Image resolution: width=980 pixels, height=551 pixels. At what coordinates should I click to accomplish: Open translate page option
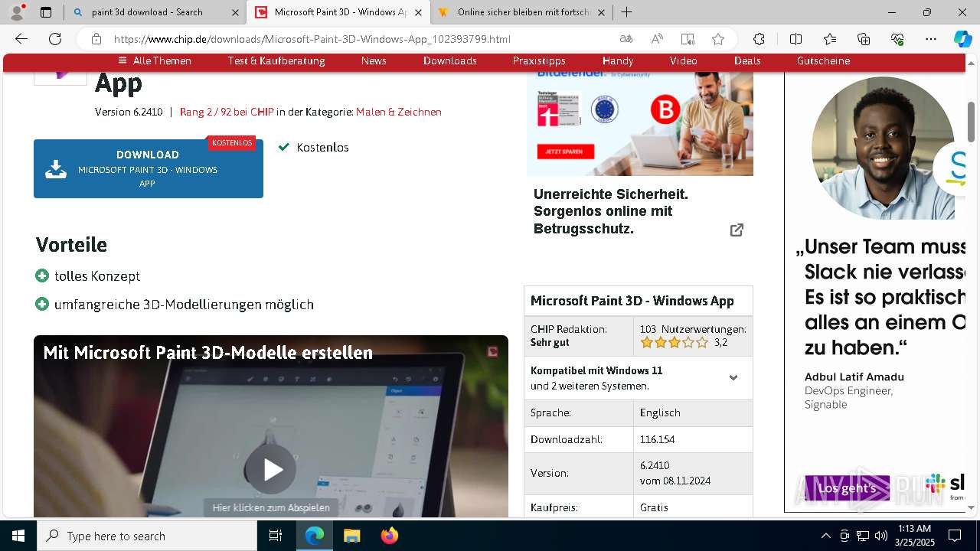pos(626,39)
